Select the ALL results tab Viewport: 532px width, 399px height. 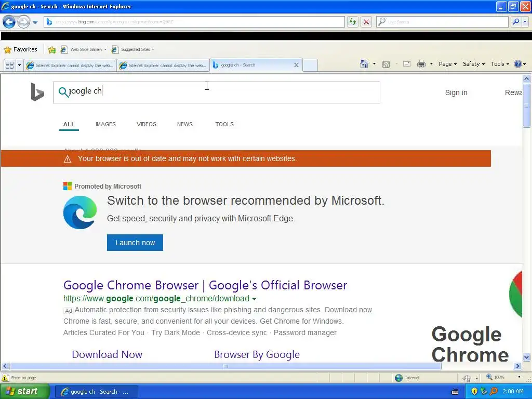tap(69, 124)
